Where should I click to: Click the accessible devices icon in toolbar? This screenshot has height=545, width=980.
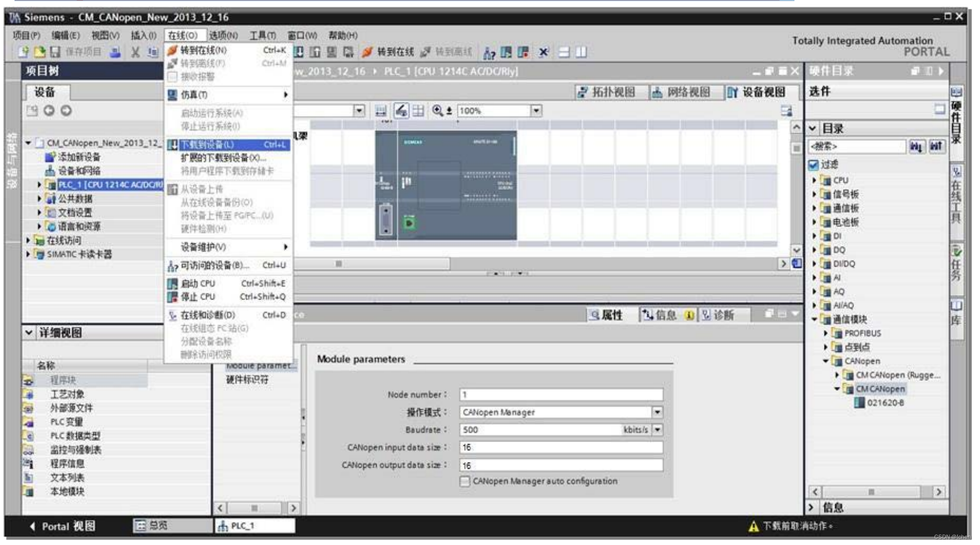coord(489,53)
